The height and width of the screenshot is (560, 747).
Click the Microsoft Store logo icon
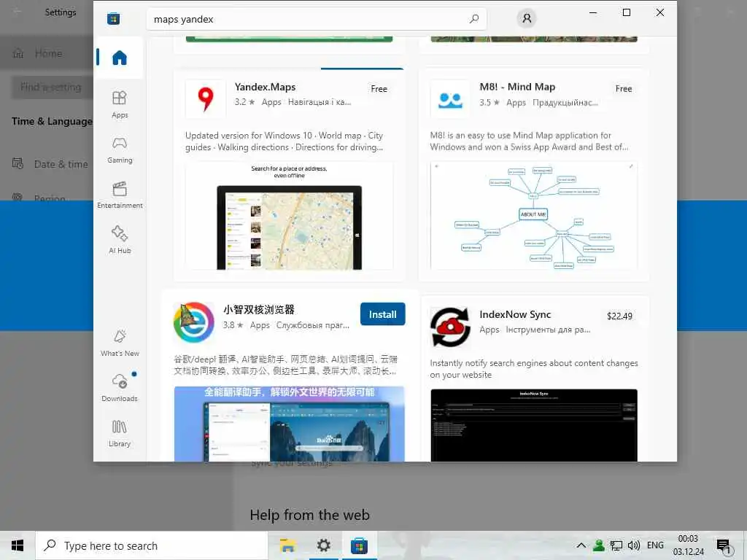pyautogui.click(x=113, y=19)
